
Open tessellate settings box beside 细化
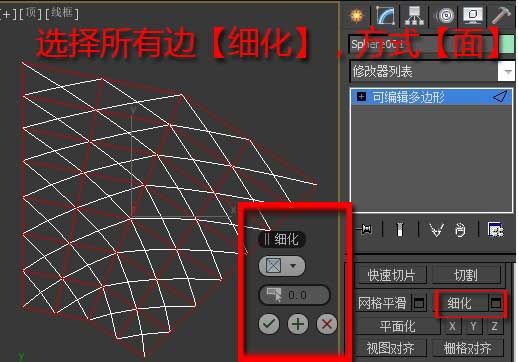point(496,303)
